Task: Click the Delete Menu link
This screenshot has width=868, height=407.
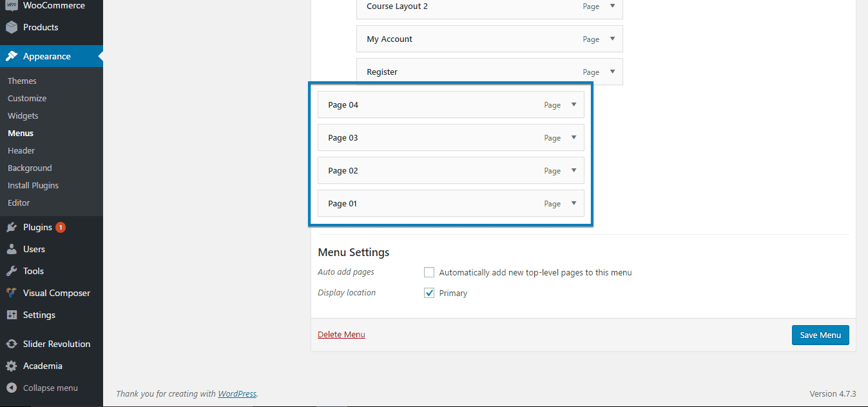Action: tap(342, 334)
